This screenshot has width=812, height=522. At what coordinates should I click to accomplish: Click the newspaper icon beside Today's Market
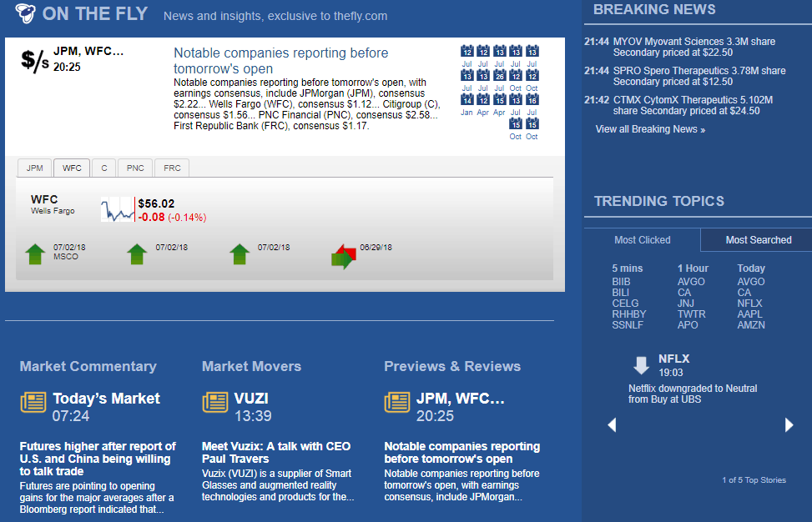[33, 402]
